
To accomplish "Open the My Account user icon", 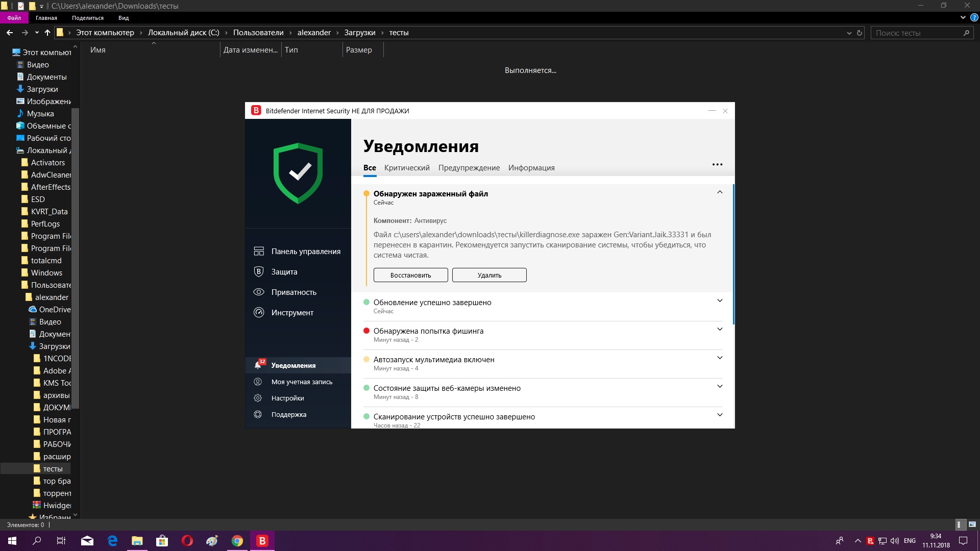I will point(258,382).
